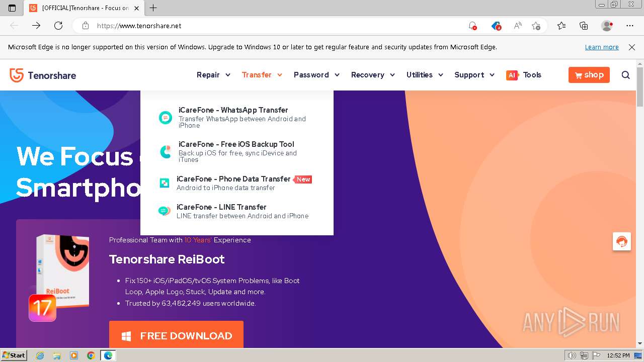Click the Phone Data Transfer icon
The height and width of the screenshot is (362, 644).
tap(165, 183)
